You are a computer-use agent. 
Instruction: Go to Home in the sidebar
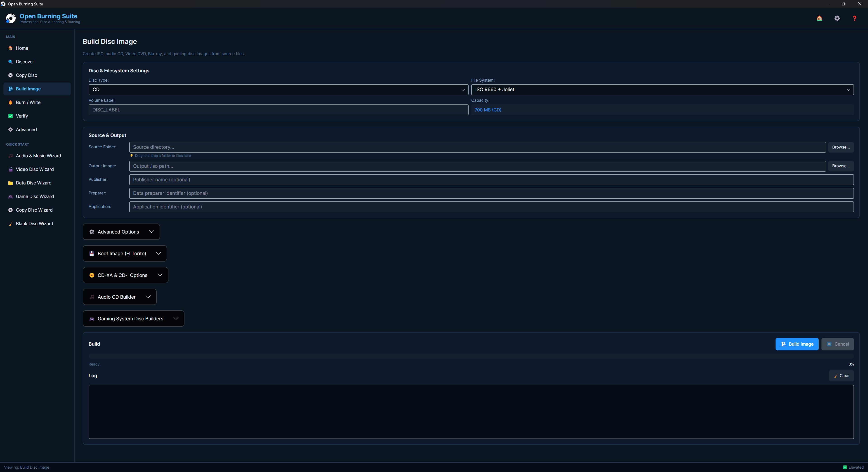37,48
